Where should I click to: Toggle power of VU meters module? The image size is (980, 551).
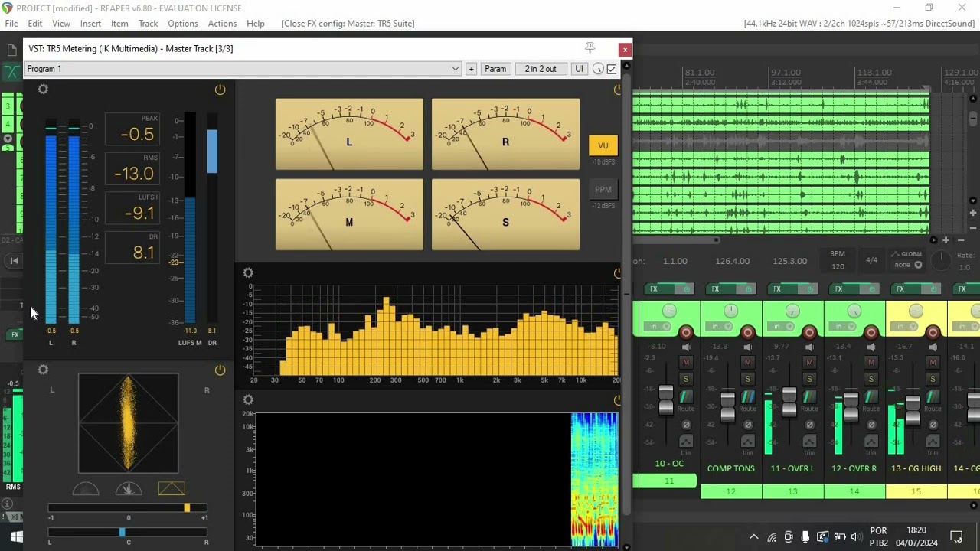click(618, 90)
